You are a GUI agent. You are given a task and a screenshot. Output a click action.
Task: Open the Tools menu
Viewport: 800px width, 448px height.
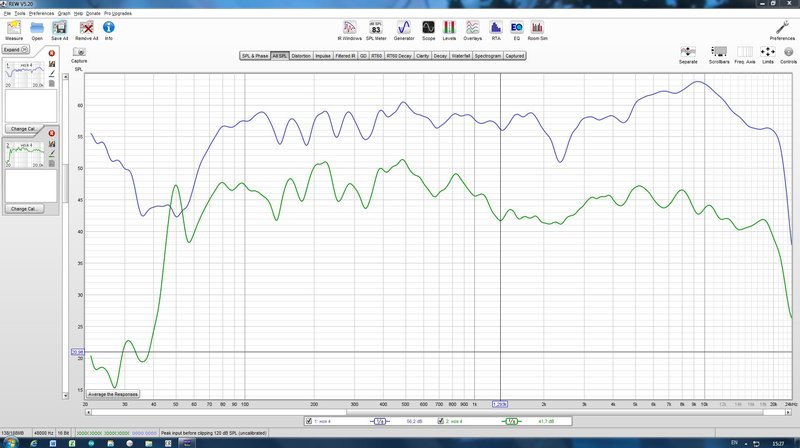click(20, 13)
